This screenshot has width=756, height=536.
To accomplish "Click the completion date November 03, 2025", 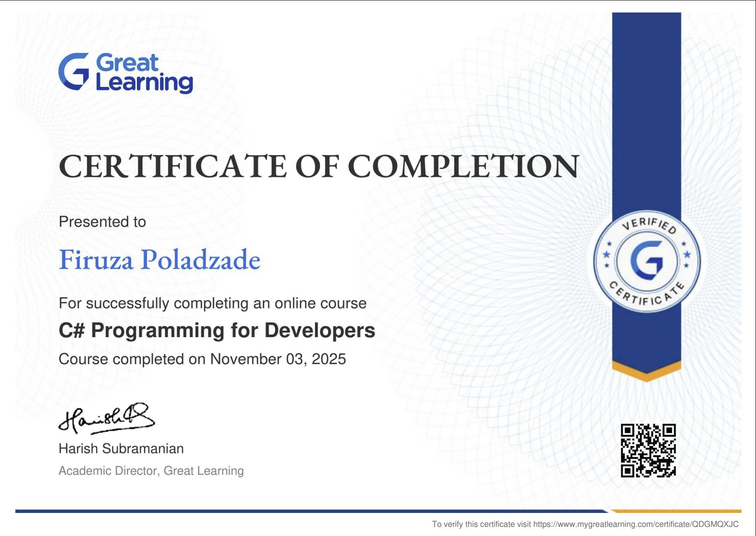I will click(x=278, y=359).
